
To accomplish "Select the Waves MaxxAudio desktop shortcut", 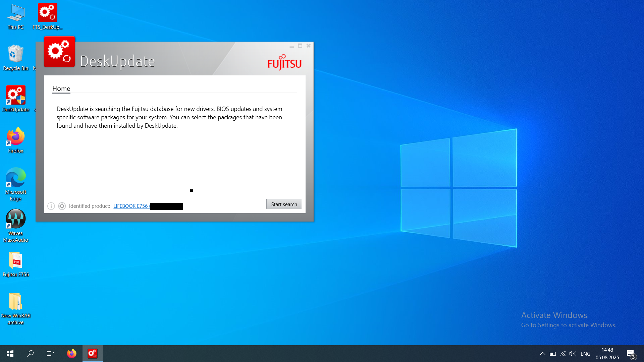I will [16, 226].
